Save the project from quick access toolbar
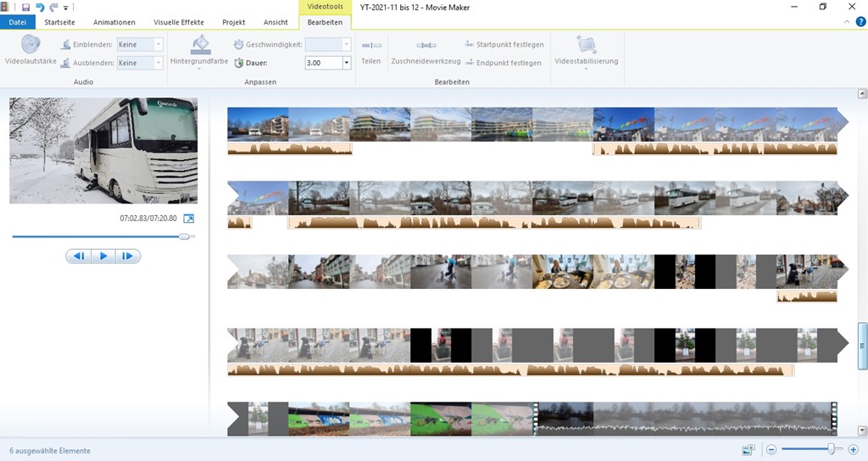 (25, 7)
